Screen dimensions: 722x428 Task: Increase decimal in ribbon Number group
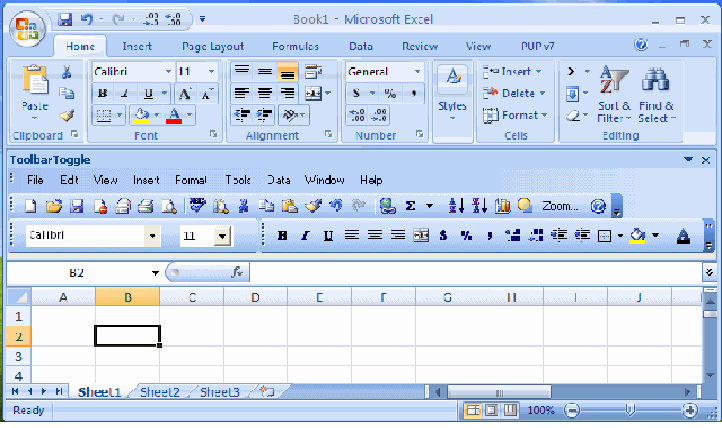[x=357, y=115]
